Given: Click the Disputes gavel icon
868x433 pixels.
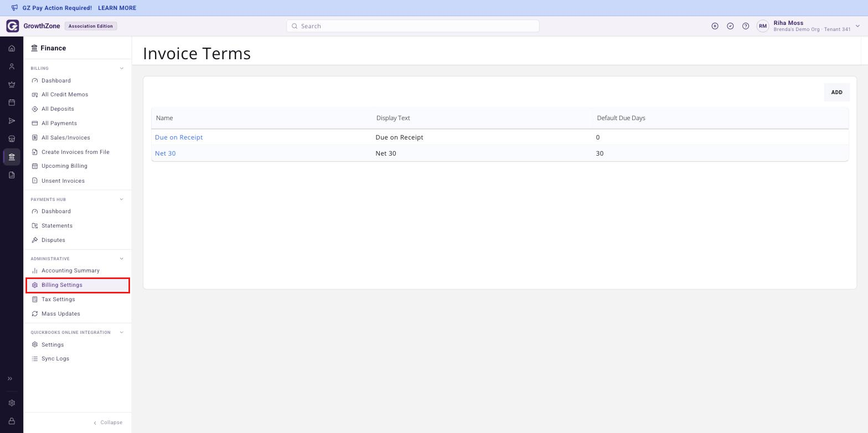Looking at the screenshot, I should click(35, 240).
